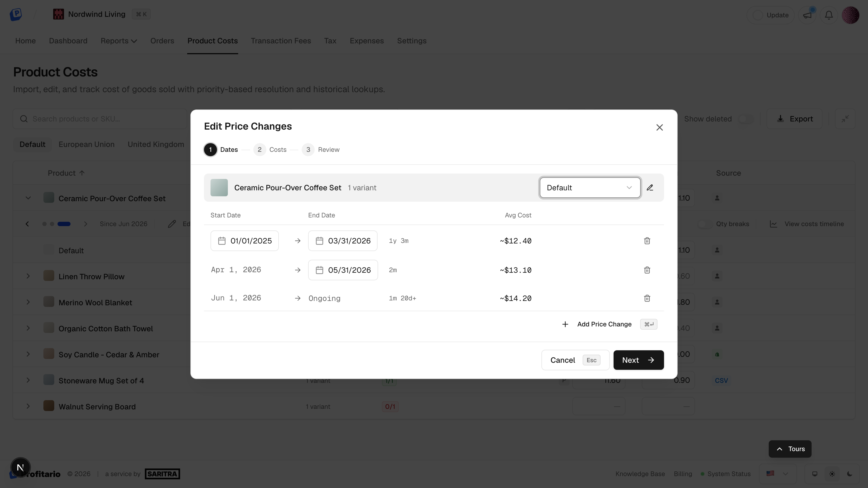Delete the Jun 1, 2026 ongoing row

tap(647, 298)
